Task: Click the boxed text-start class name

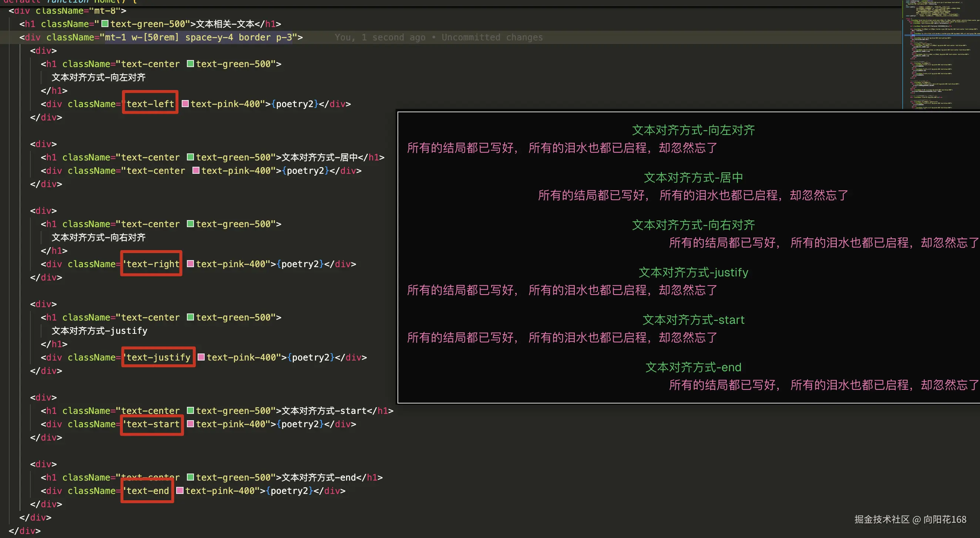Action: [x=152, y=424]
